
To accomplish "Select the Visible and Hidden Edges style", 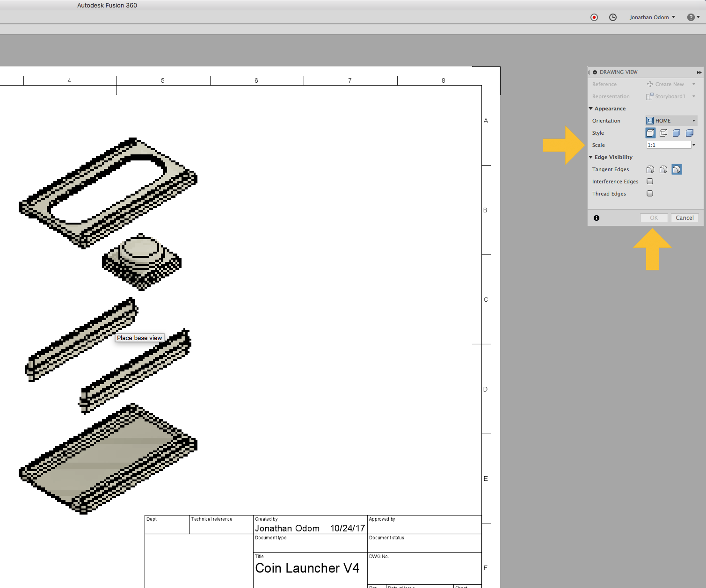I will coord(663,133).
